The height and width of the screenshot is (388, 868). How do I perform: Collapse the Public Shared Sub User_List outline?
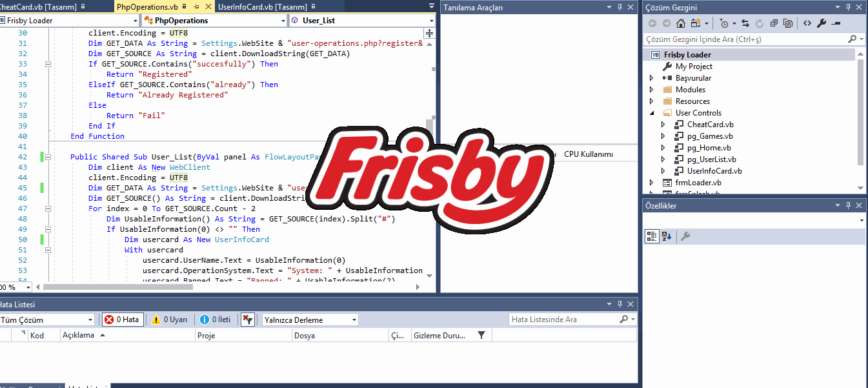tap(48, 157)
